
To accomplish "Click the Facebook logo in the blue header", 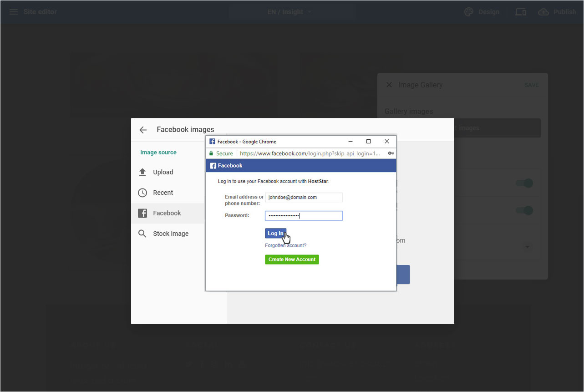I will point(213,166).
